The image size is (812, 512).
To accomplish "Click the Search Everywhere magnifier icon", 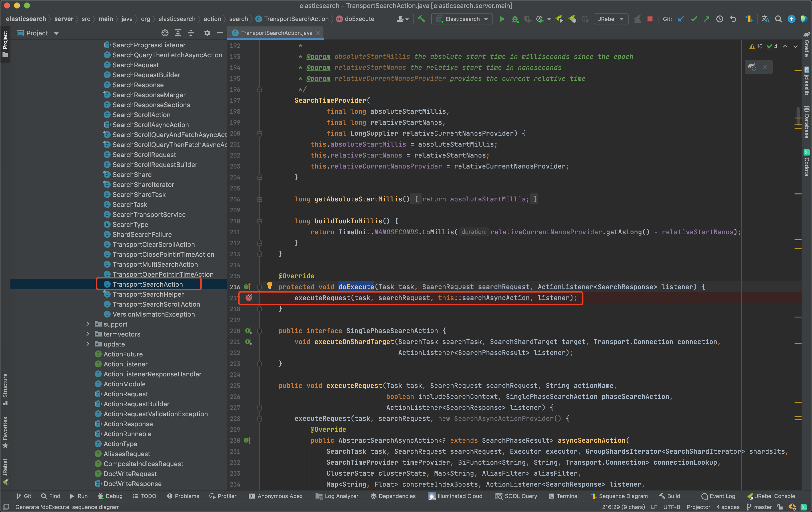I will coord(778,19).
